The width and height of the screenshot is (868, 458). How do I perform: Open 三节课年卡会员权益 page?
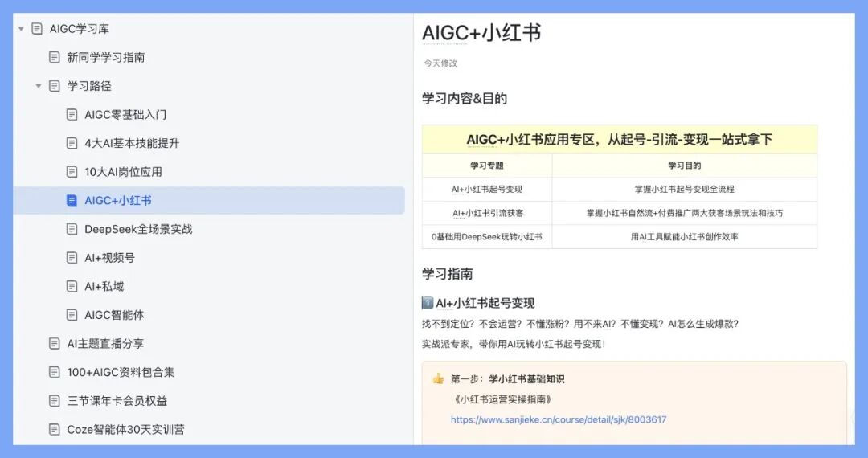[x=117, y=400]
